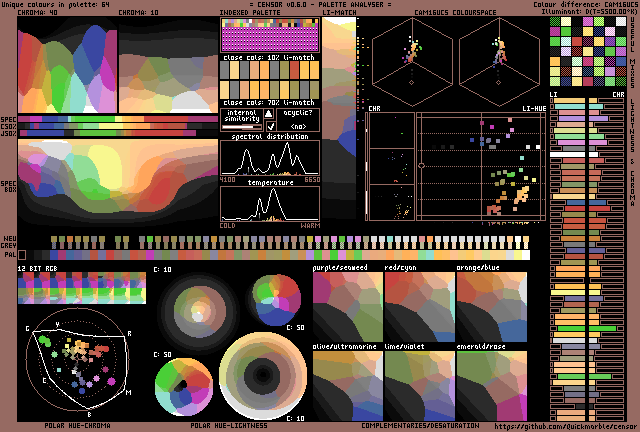Select the black first swatch in the PAL row

[22, 255]
